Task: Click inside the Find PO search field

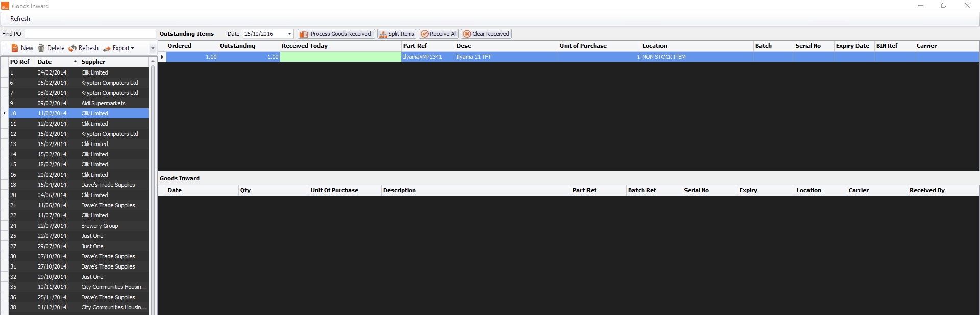Action: tap(90, 34)
